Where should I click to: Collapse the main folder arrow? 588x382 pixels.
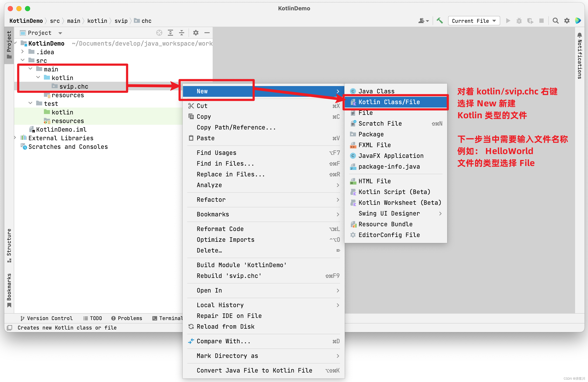click(x=30, y=69)
